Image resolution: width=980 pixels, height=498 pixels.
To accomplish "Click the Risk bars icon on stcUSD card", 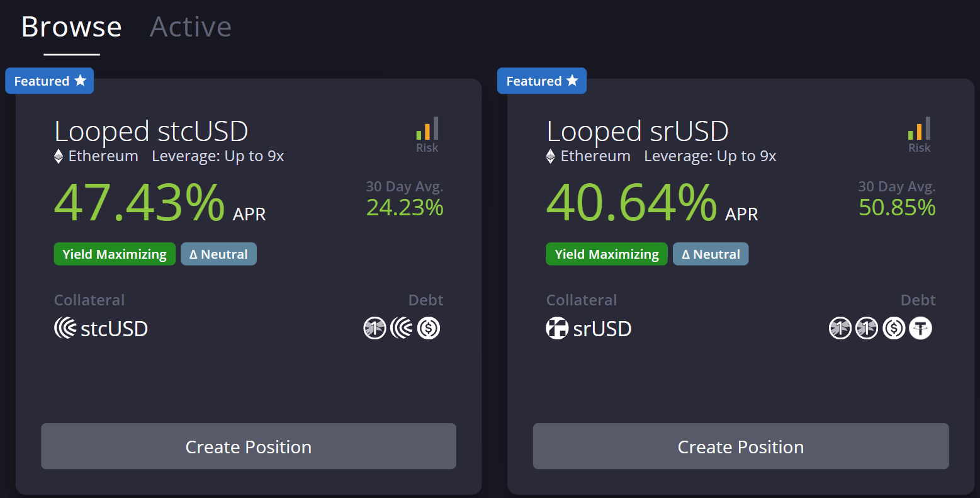I will click(427, 129).
